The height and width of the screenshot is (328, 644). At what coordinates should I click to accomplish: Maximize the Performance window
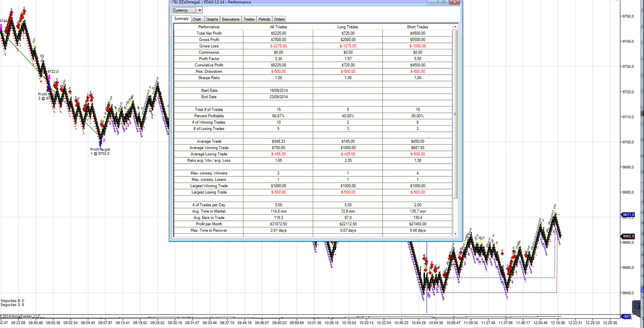[443, 2]
